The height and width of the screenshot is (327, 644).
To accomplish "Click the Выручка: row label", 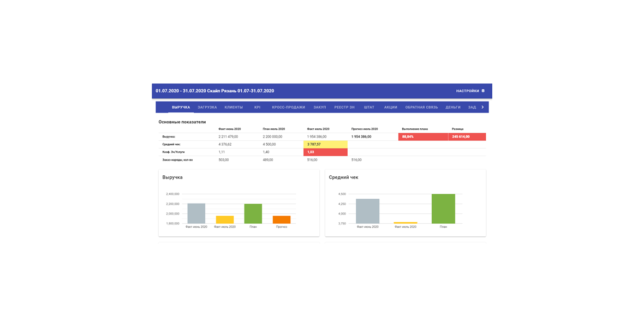I will (x=169, y=137).
